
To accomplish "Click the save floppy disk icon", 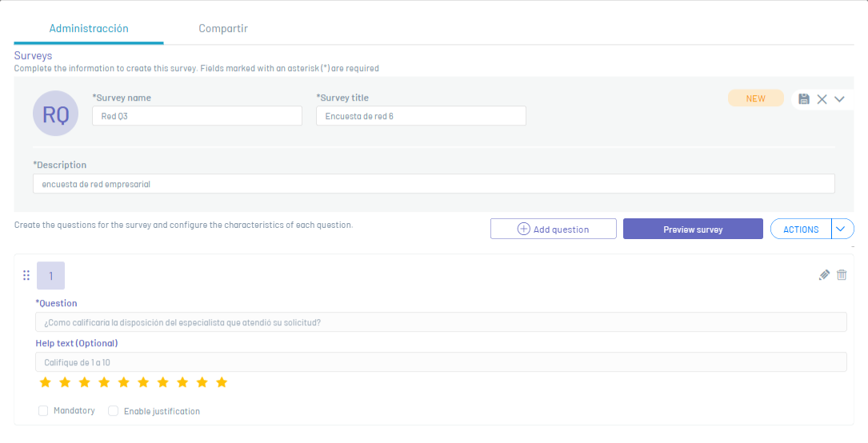I will 804,99.
